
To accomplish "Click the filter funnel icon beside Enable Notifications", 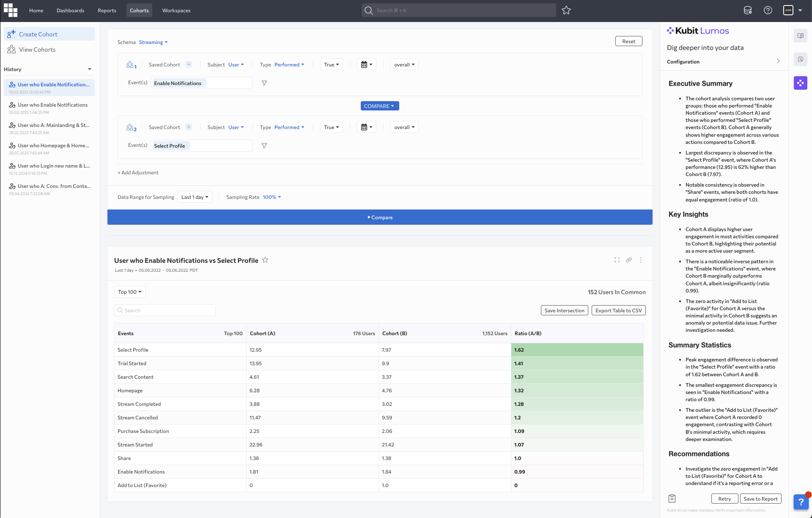I will tap(264, 83).
